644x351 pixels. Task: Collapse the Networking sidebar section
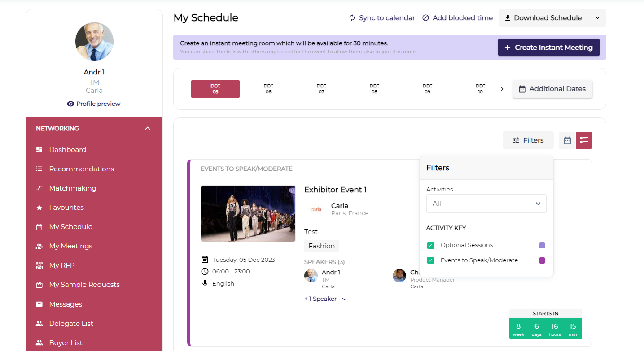pyautogui.click(x=148, y=129)
